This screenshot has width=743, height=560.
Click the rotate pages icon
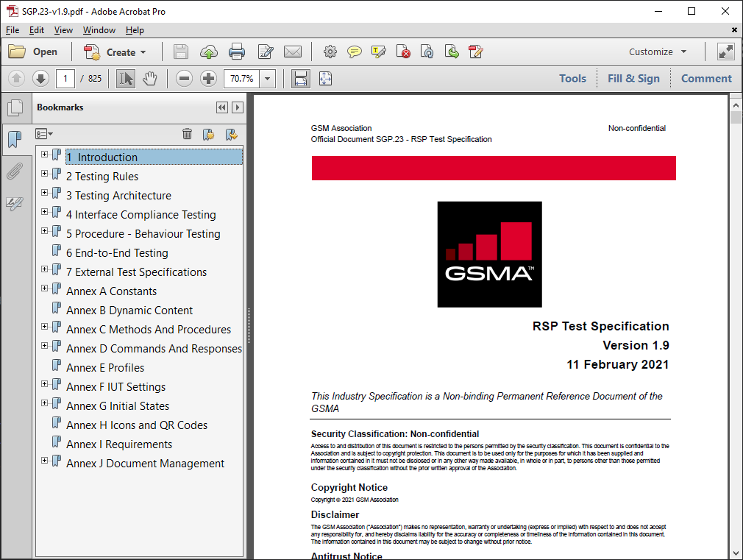[x=427, y=52]
